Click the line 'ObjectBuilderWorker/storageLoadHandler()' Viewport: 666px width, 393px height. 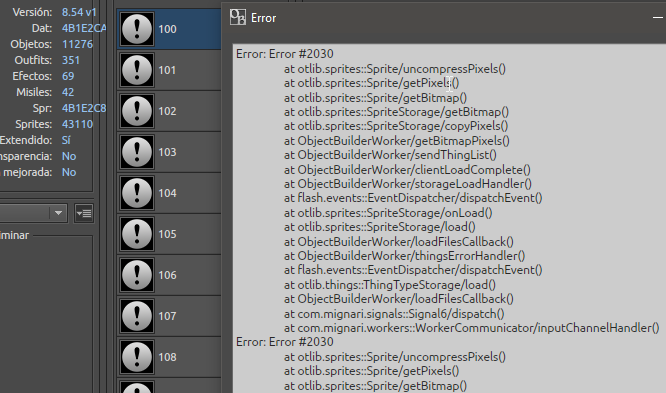click(408, 184)
